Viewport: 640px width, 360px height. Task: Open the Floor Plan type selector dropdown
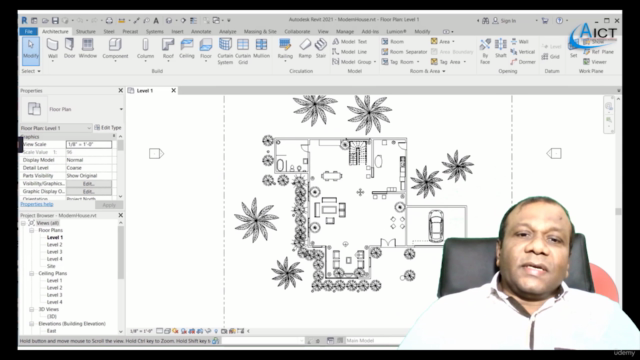[121, 109]
